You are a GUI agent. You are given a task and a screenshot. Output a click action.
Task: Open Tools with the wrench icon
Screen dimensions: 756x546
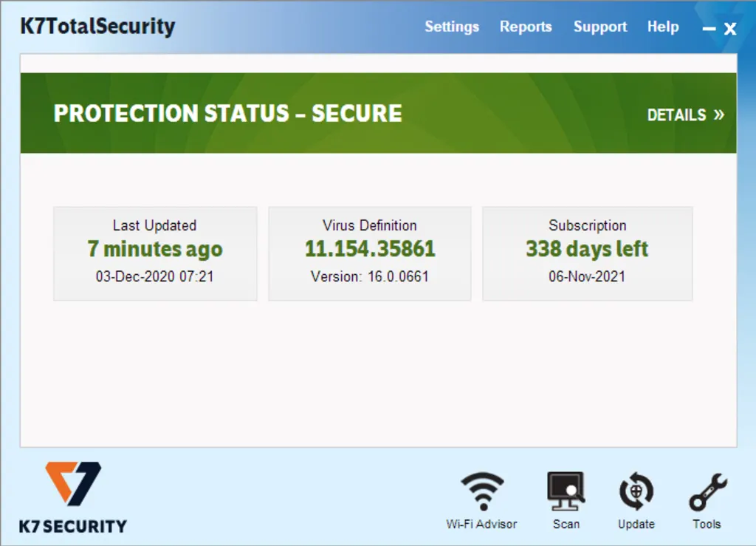707,499
